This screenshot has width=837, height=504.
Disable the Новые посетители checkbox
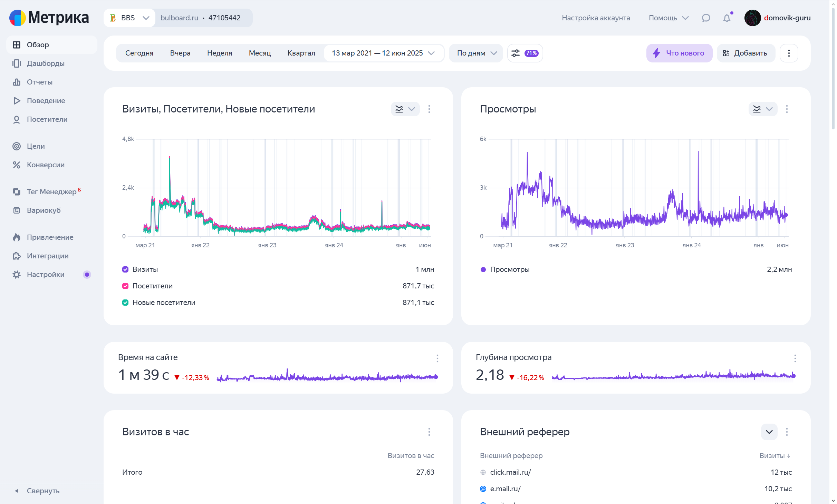point(125,303)
